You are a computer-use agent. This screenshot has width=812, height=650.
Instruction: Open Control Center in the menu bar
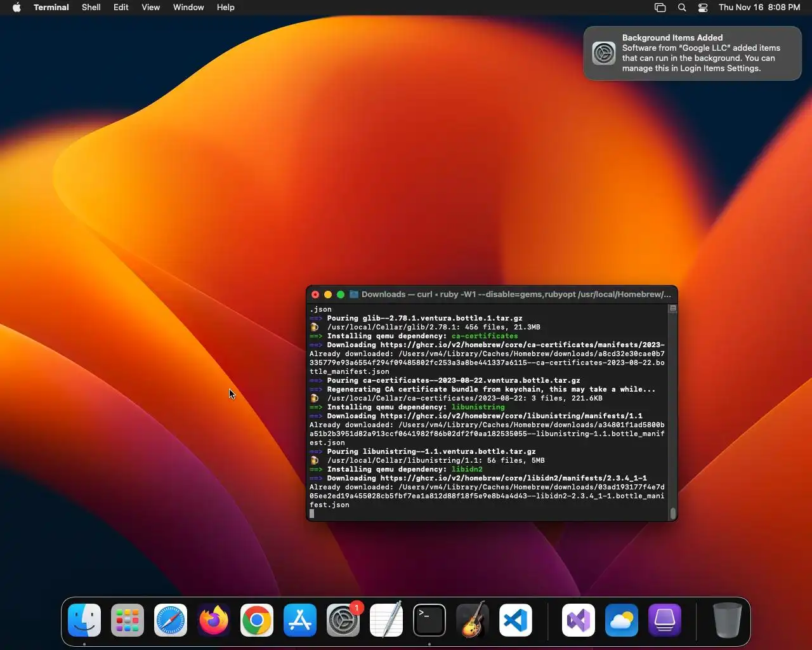pos(703,8)
